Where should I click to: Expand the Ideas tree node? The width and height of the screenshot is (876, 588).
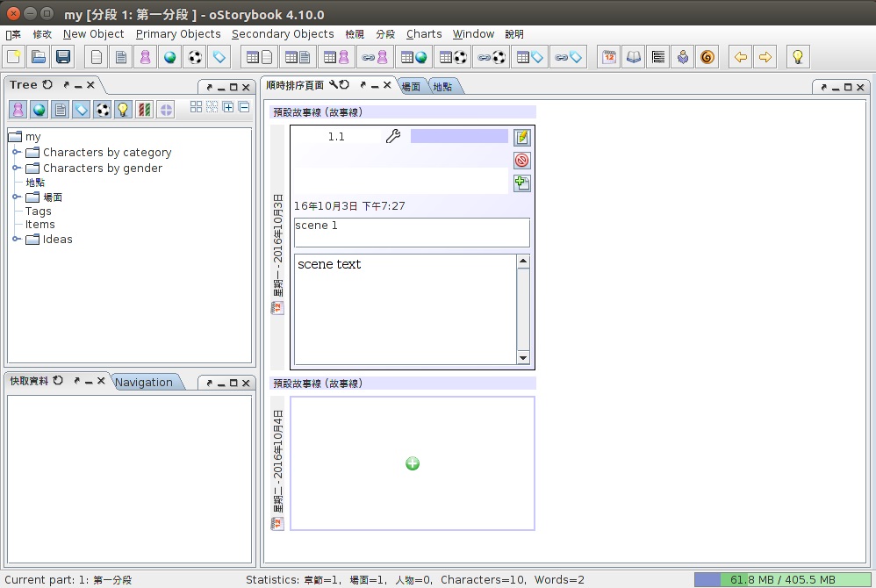click(16, 239)
